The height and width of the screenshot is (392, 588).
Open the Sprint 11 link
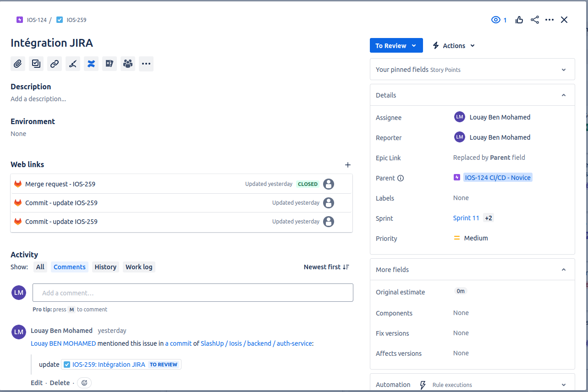(x=466, y=218)
